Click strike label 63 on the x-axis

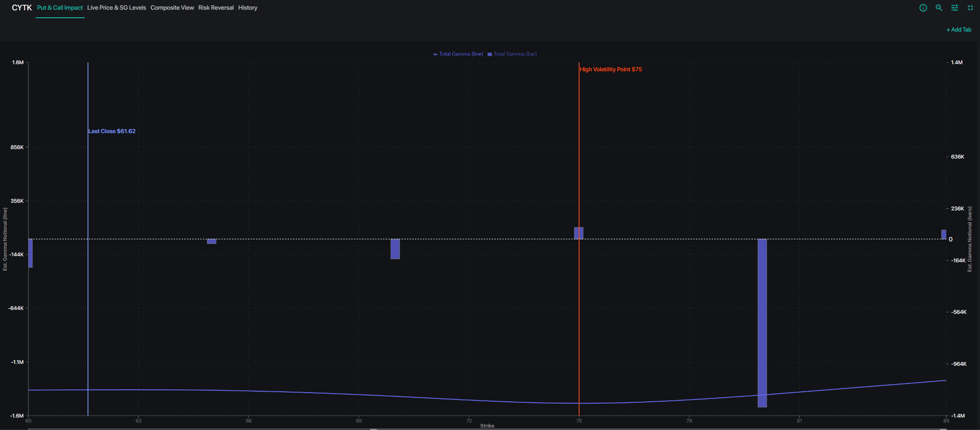pyautogui.click(x=138, y=421)
